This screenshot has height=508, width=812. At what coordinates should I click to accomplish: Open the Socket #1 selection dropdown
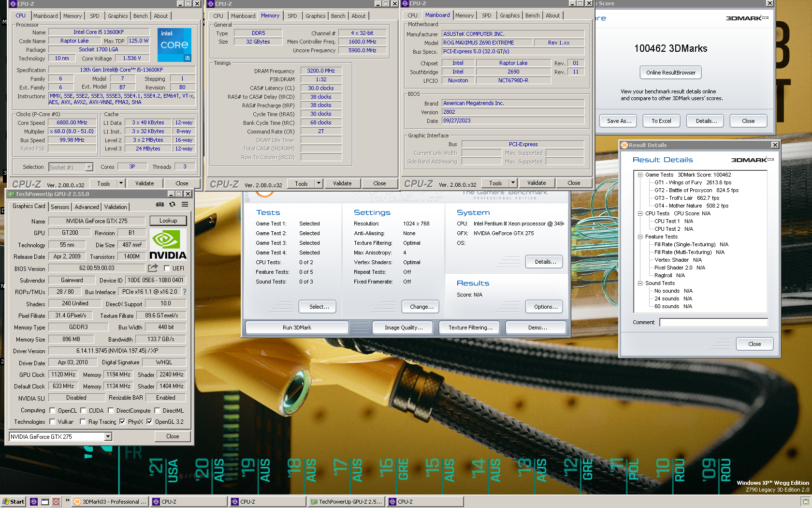89,167
